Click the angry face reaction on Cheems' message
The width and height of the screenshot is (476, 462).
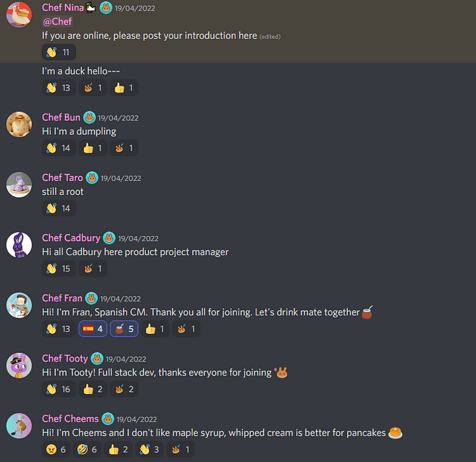point(56,449)
